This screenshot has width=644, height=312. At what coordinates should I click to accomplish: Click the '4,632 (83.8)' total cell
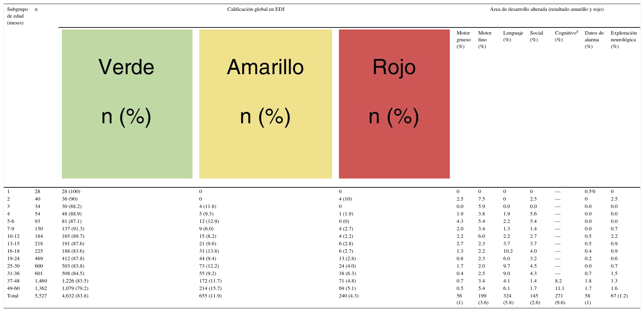click(75, 296)
